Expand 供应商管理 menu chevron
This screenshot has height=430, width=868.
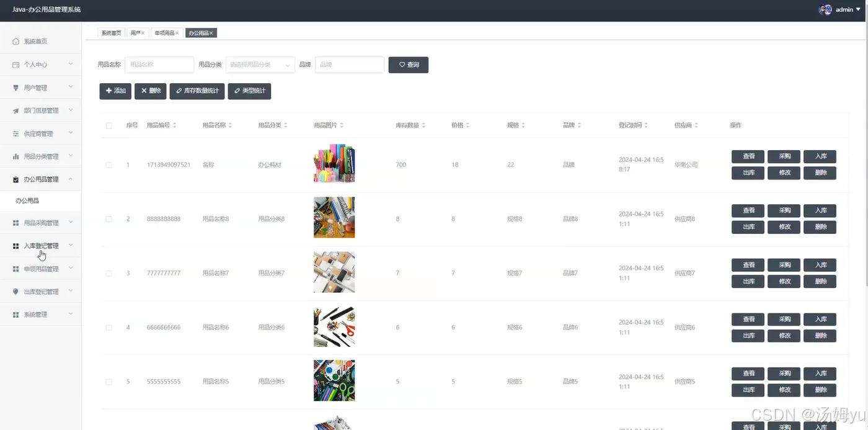coord(71,133)
